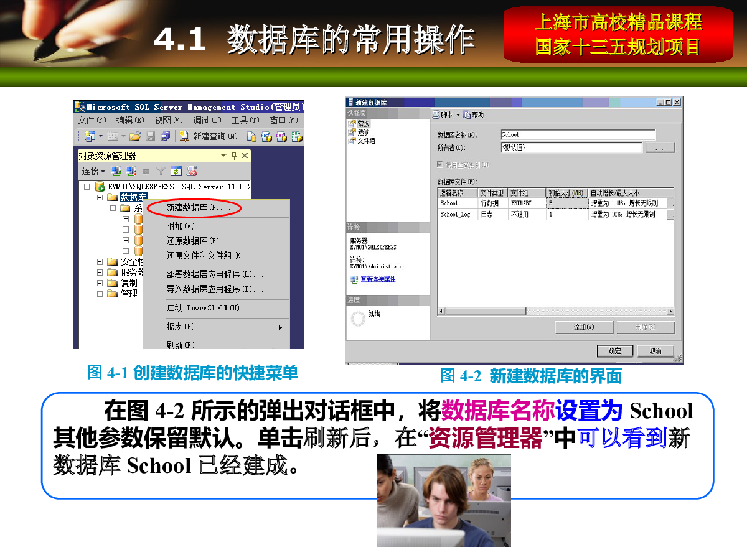
Task: Click the 脚本 script icon in dialog toolbar
Action: [x=436, y=114]
